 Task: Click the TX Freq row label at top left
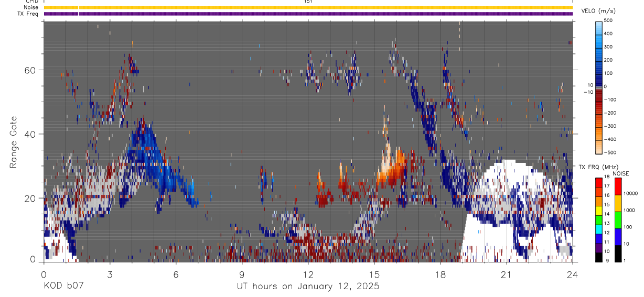[x=28, y=13]
